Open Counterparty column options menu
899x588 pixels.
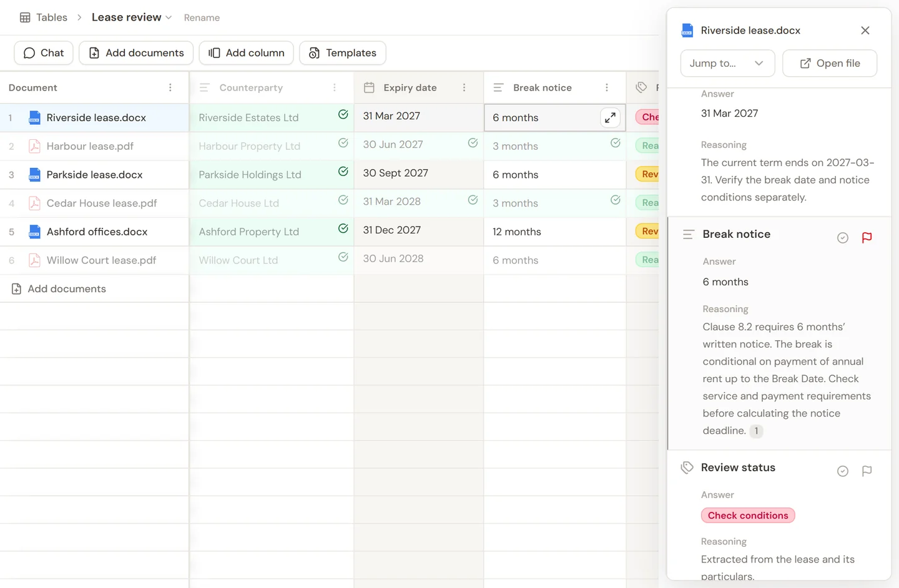pyautogui.click(x=335, y=88)
